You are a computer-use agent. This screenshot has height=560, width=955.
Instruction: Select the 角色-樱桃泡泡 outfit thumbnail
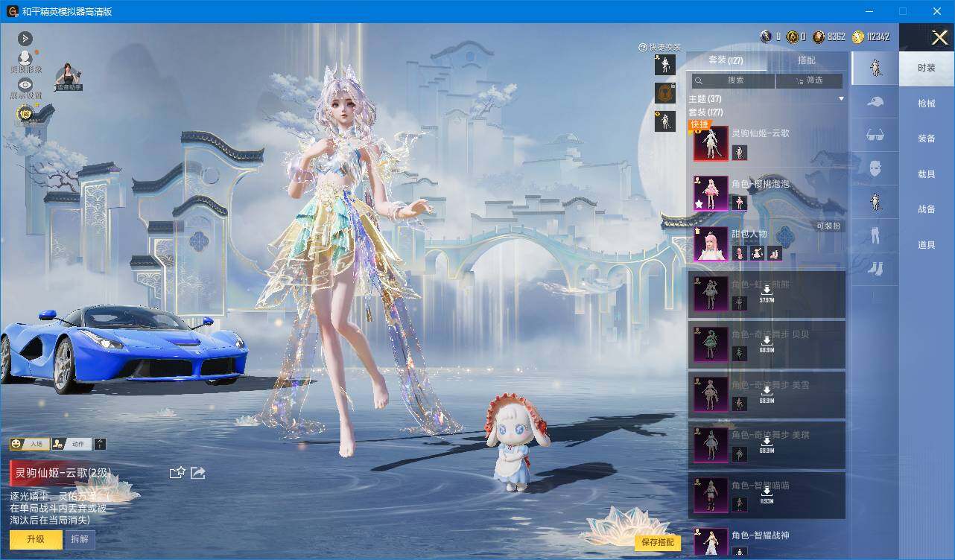[x=711, y=194]
